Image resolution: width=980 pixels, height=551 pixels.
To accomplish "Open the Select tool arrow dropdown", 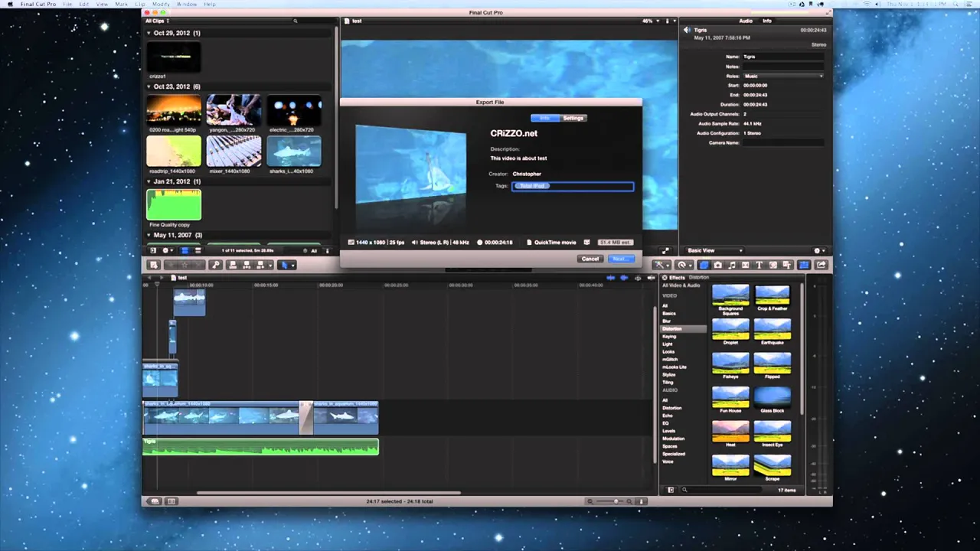I will pos(286,265).
